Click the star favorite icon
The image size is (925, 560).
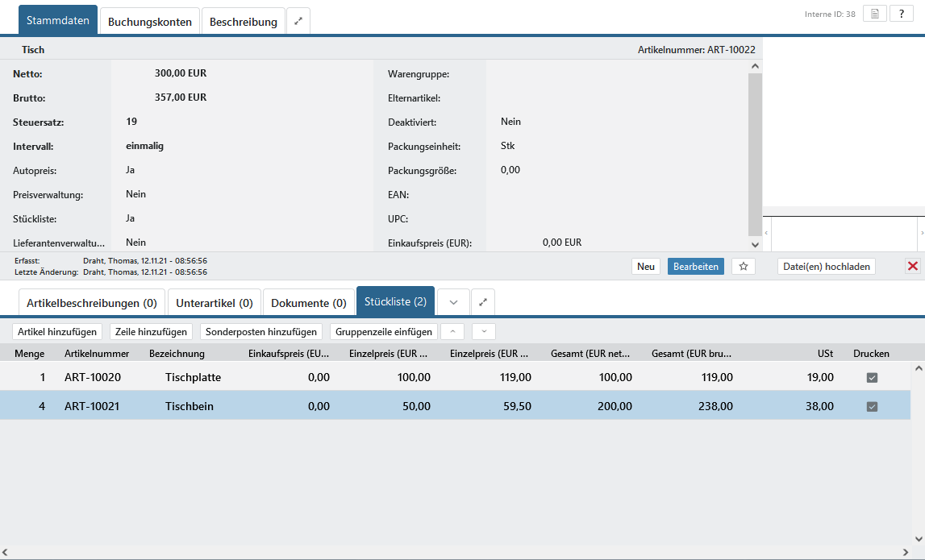[744, 267]
